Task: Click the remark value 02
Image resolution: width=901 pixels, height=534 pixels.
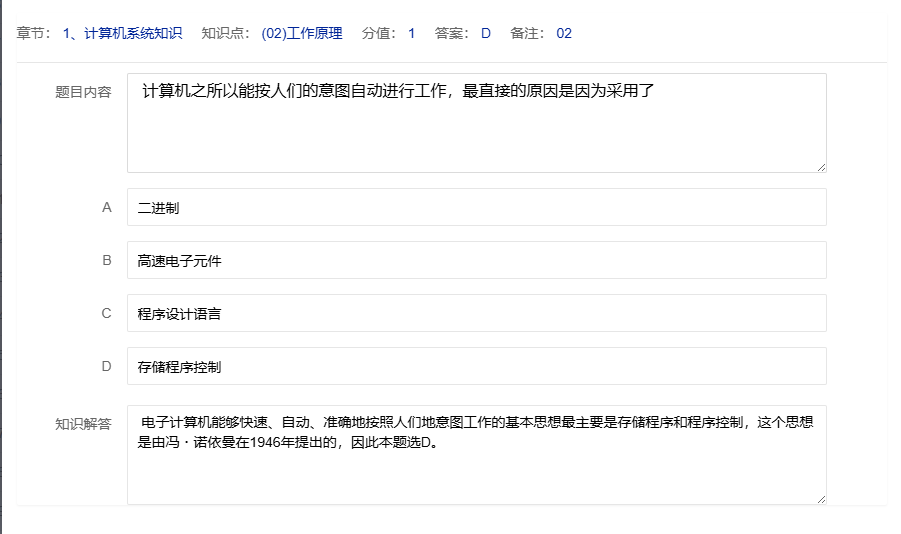Action: pyautogui.click(x=564, y=33)
